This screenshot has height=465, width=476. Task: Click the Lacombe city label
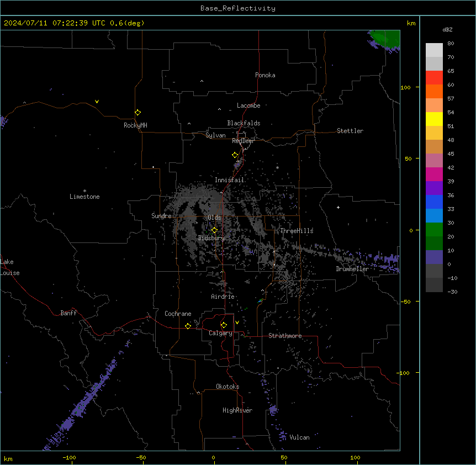click(x=248, y=105)
